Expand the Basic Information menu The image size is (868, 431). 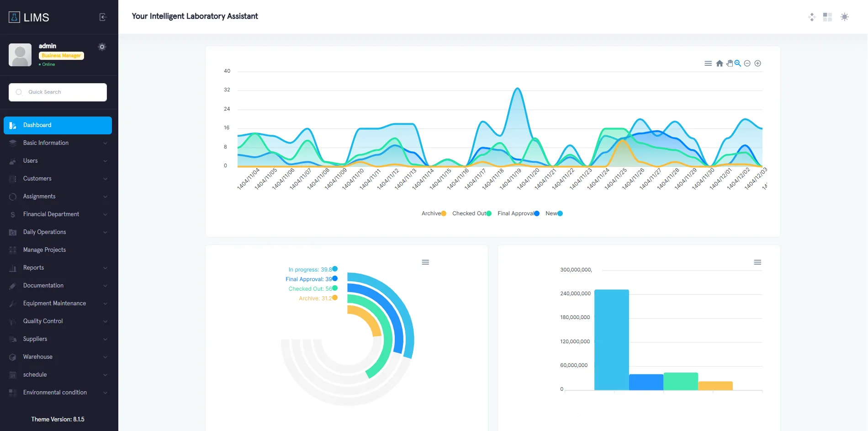[58, 143]
